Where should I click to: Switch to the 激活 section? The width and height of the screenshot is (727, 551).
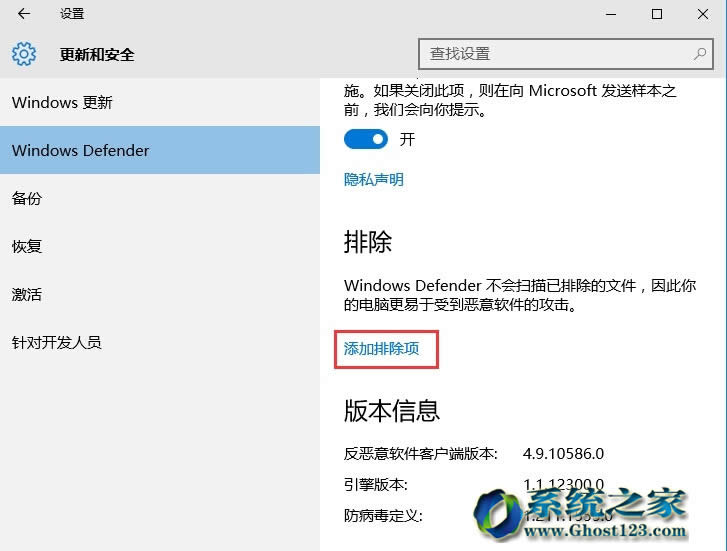[27, 294]
